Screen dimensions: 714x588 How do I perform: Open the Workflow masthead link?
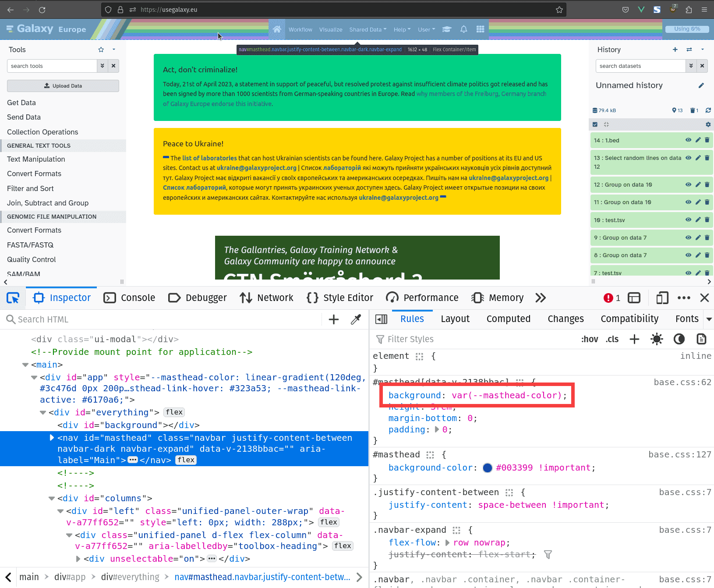(300, 29)
